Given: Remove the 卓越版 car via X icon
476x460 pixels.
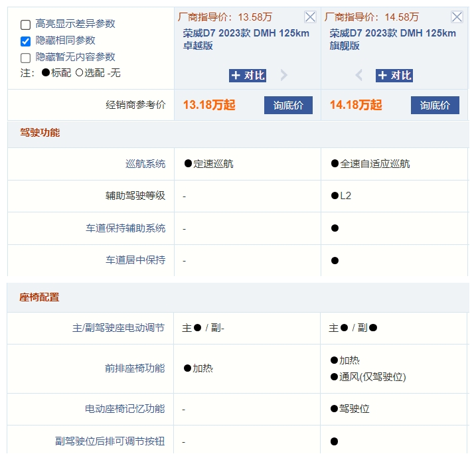Looking at the screenshot, I should point(310,17).
